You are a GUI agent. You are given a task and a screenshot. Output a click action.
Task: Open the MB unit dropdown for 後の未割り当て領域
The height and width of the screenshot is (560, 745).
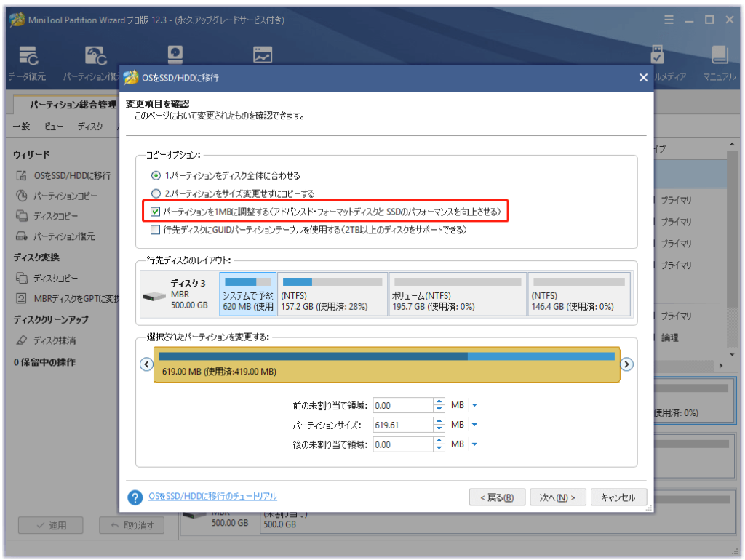(x=474, y=444)
